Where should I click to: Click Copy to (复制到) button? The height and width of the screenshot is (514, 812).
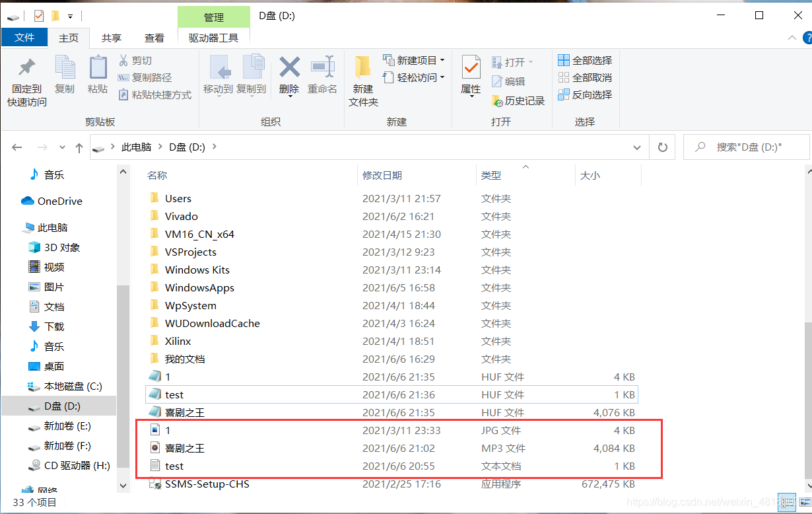(x=252, y=75)
